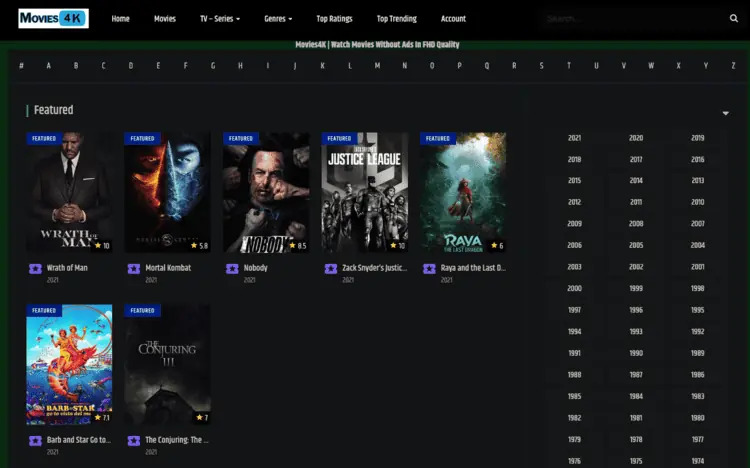
Task: Go to the Home page
Action: click(121, 19)
